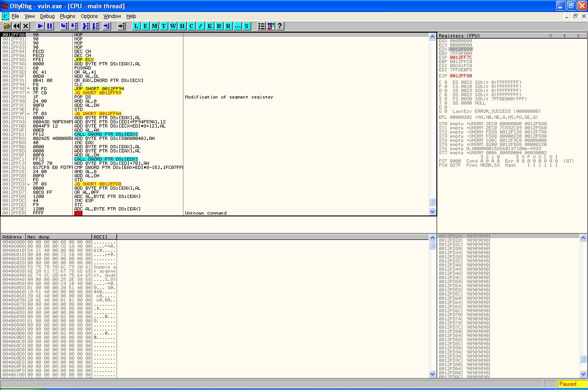588x390 pixels.
Task: Select the JMP ECX instruction line
Action: [84, 60]
